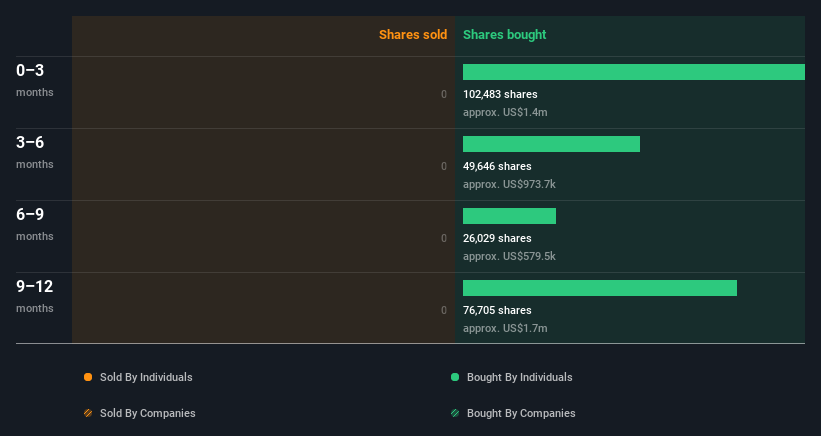Click the 49,646 shares value

click(497, 166)
